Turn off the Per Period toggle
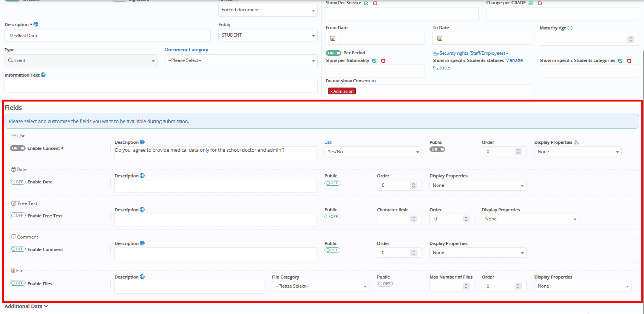This screenshot has width=644, height=314. pos(333,53)
